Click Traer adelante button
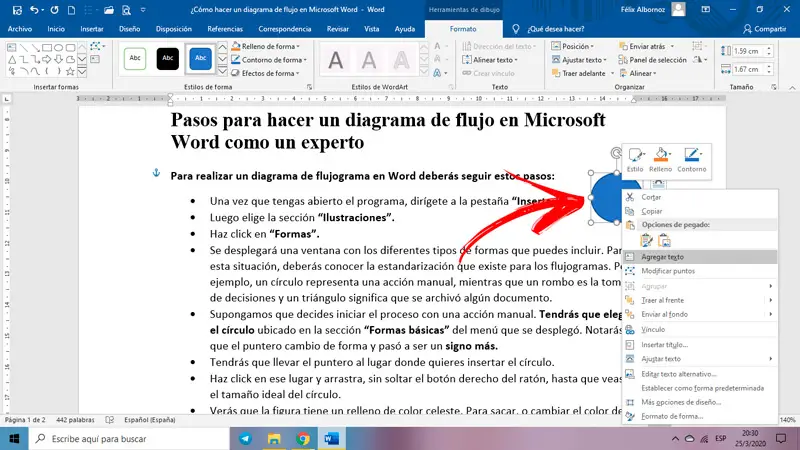Image resolution: width=800 pixels, height=450 pixels. click(x=579, y=73)
